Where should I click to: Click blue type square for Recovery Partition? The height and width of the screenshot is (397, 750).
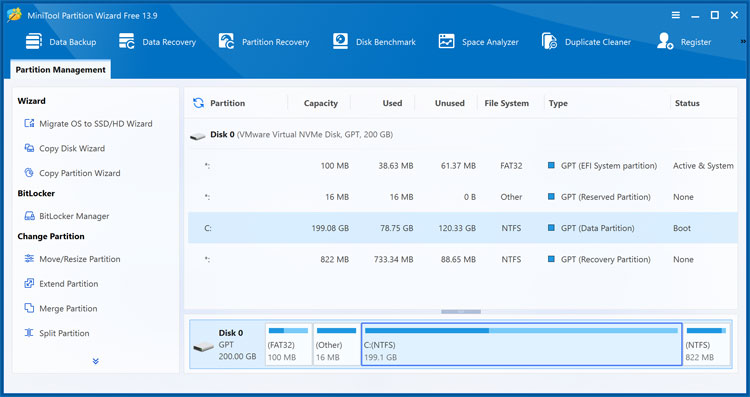[551, 259]
